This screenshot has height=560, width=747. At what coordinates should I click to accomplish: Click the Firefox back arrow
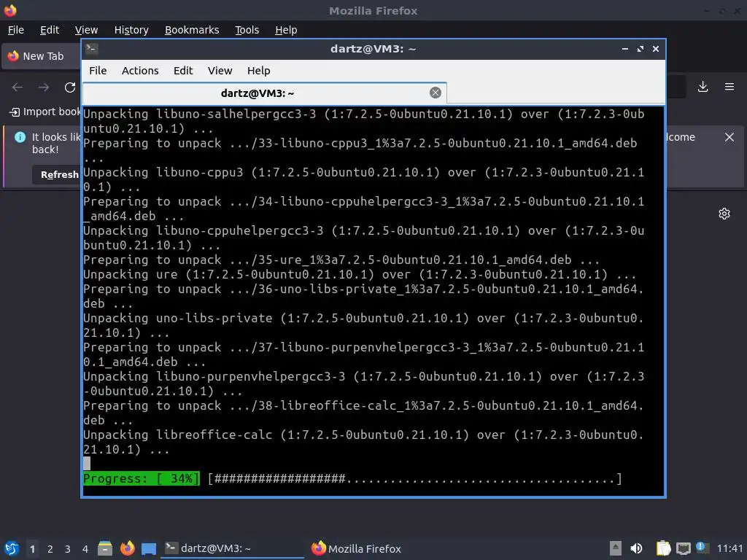pos(18,87)
